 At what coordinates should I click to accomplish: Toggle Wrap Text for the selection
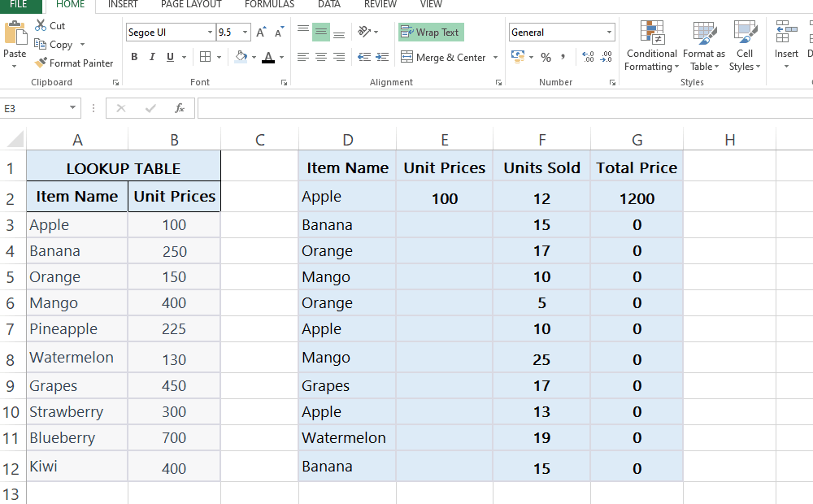(431, 32)
